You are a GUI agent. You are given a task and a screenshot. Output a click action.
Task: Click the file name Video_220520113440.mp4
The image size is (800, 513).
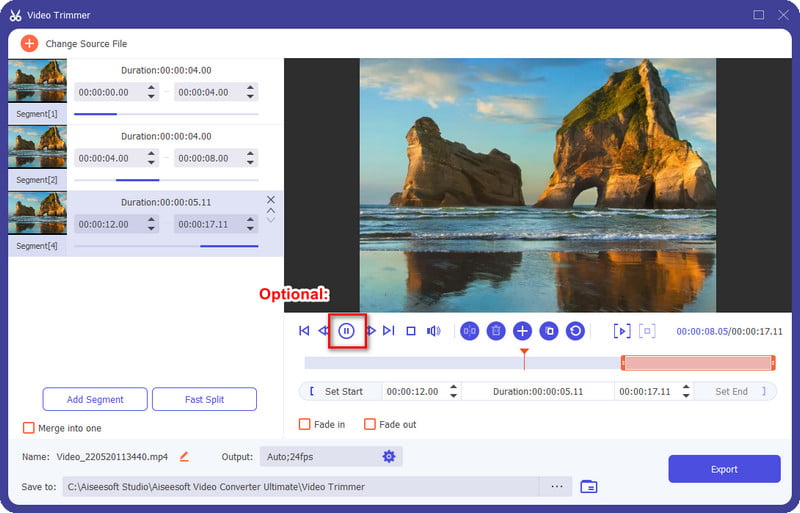(x=112, y=457)
